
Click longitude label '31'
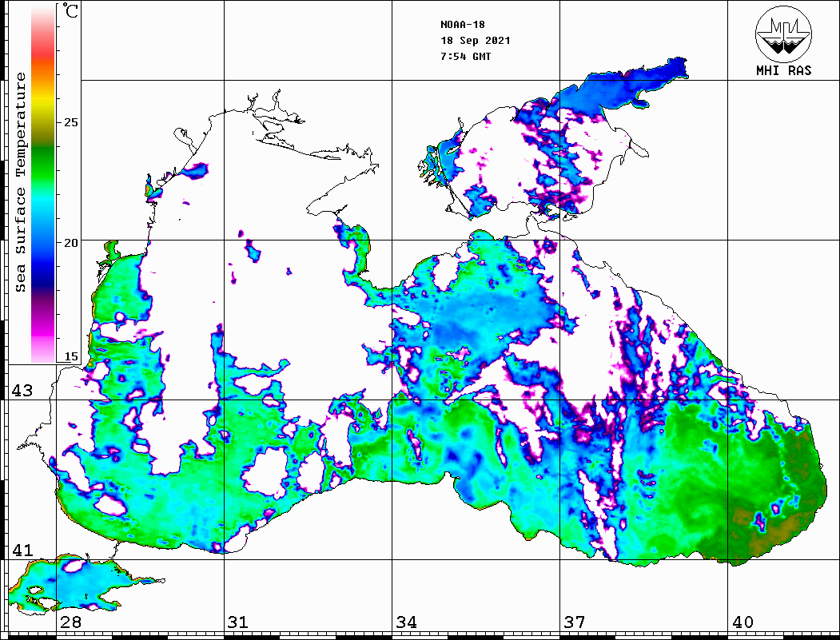click(238, 622)
